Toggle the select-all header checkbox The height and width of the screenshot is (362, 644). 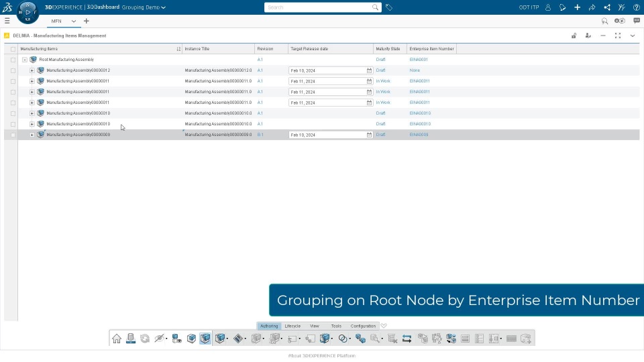coord(13,49)
